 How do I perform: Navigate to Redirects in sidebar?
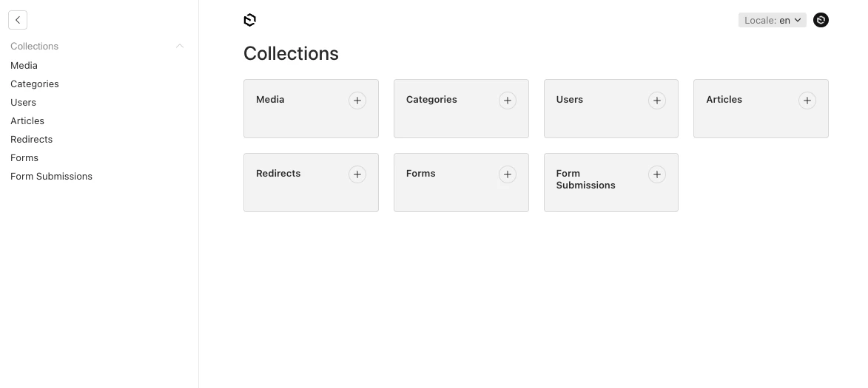[31, 139]
